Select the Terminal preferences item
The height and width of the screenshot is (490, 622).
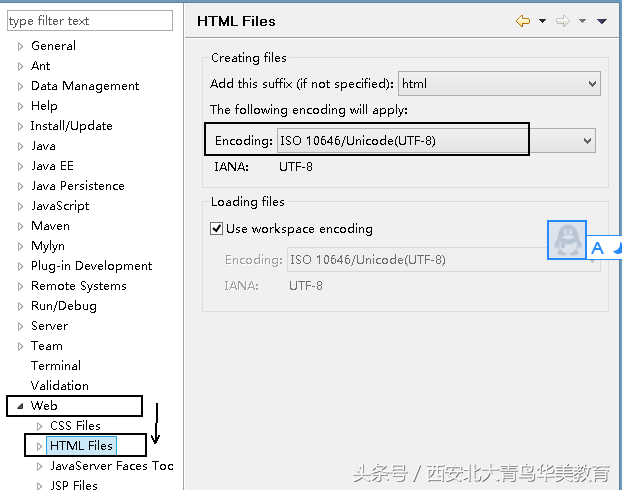click(56, 366)
